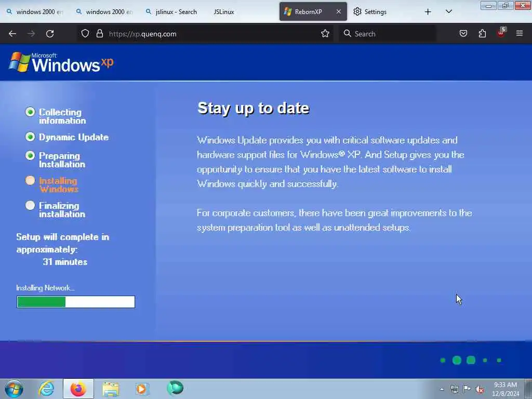The width and height of the screenshot is (532, 399).
Task: Click the uBlock extension badge icon
Action: 501,33
